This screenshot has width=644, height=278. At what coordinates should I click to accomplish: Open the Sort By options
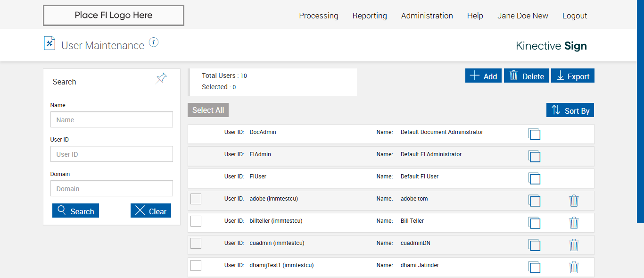point(570,110)
